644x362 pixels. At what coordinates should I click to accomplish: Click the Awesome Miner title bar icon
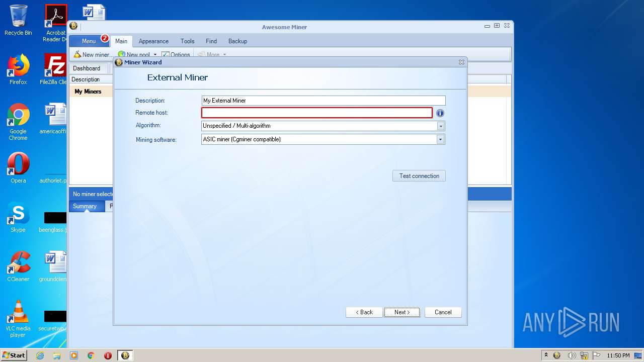click(x=74, y=26)
